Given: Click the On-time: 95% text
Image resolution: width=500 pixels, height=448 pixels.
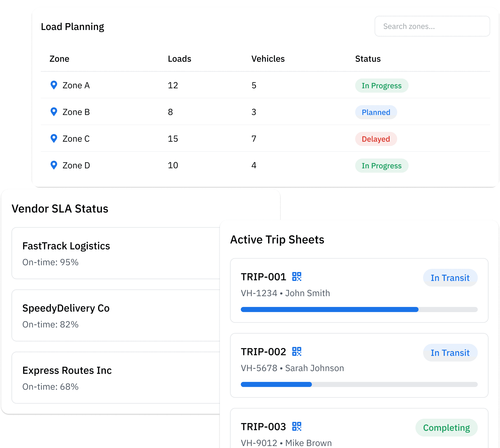Looking at the screenshot, I should [50, 262].
